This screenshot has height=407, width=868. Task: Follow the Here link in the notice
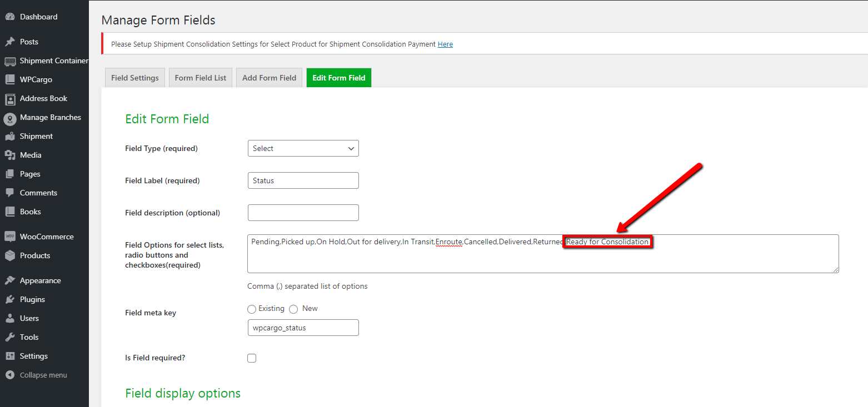click(445, 44)
